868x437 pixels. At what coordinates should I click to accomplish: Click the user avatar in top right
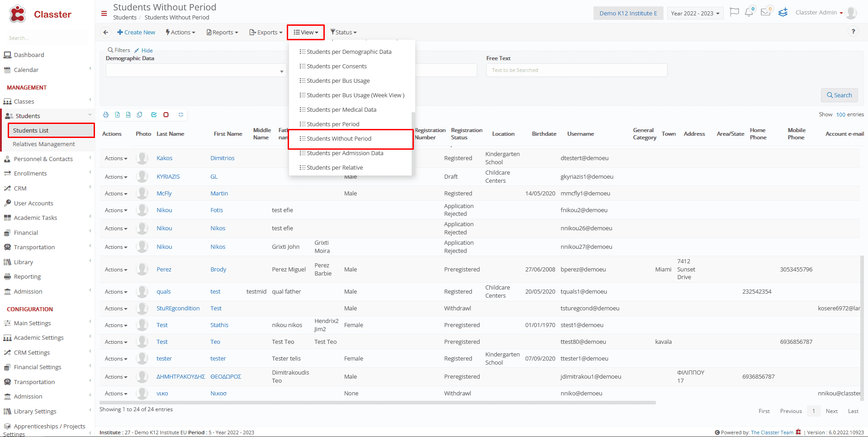(851, 13)
